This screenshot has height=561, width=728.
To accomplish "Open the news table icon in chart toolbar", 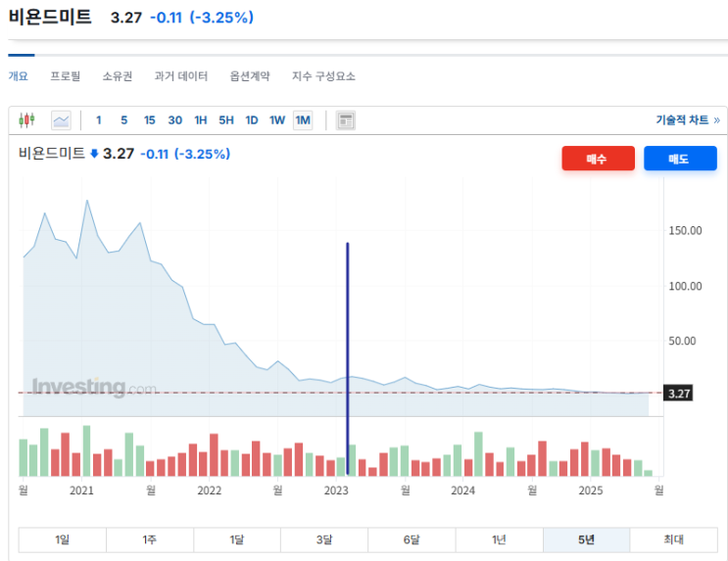I will click(x=346, y=120).
